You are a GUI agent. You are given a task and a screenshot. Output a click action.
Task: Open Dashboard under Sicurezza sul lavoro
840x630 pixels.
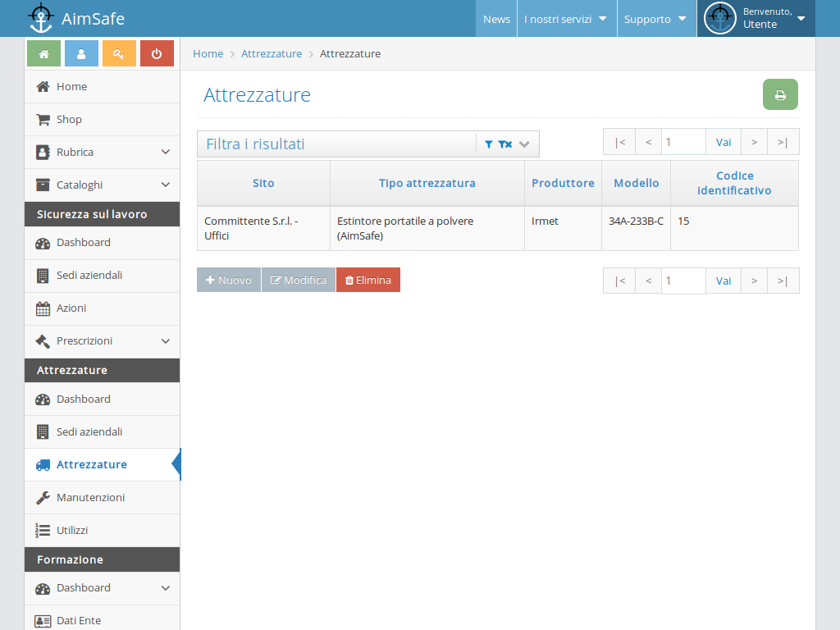[102, 243]
